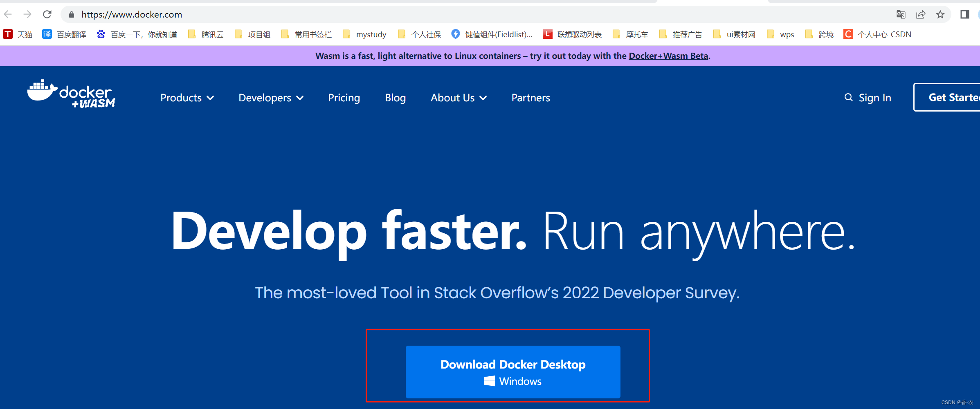Click inside the address bar

[286, 14]
